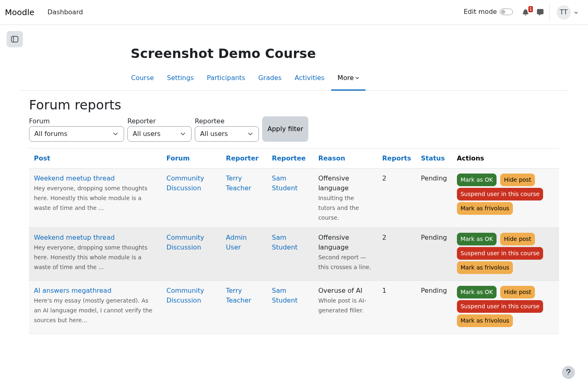
Task: Open the Reporter filter dropdown
Action: tap(159, 134)
